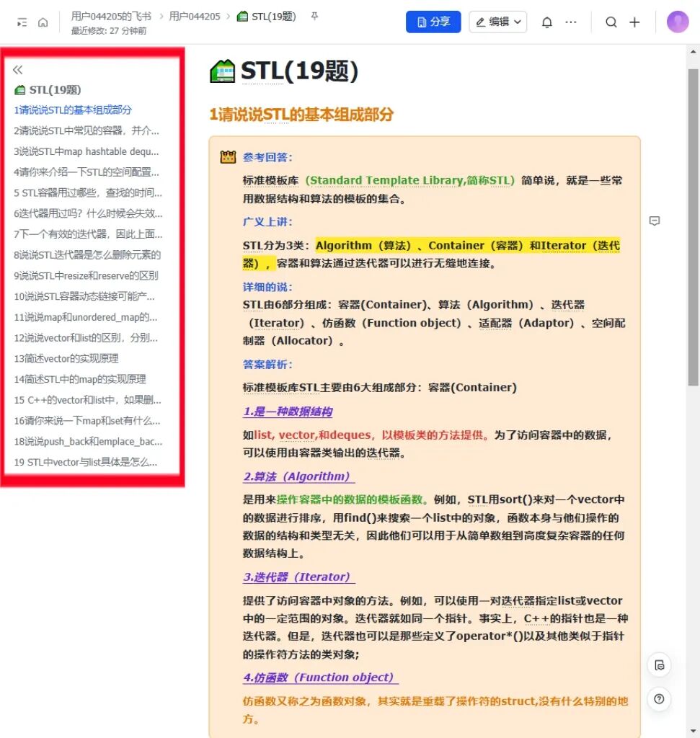Select outline item 9说说STL中resize和reserve的区别
Viewport: 700px width, 738px height.
[86, 276]
